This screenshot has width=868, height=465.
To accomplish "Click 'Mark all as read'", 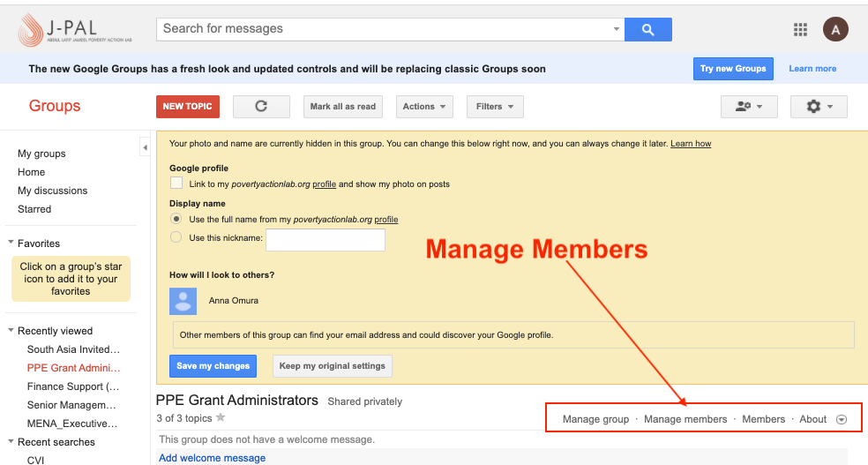I will [342, 106].
